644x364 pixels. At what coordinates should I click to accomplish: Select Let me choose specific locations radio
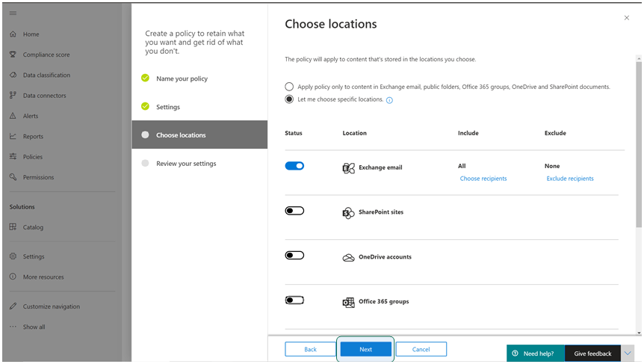(289, 99)
